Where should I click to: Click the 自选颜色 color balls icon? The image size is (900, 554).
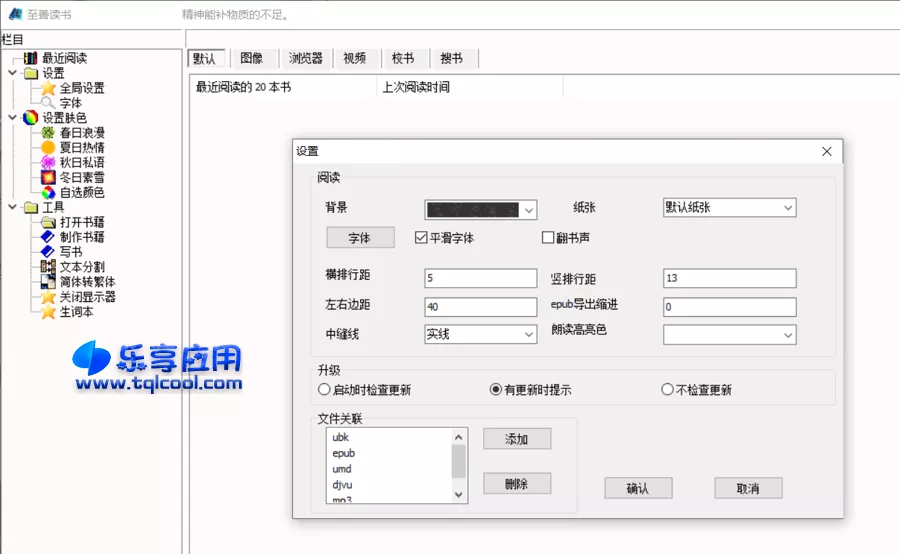pyautogui.click(x=48, y=192)
